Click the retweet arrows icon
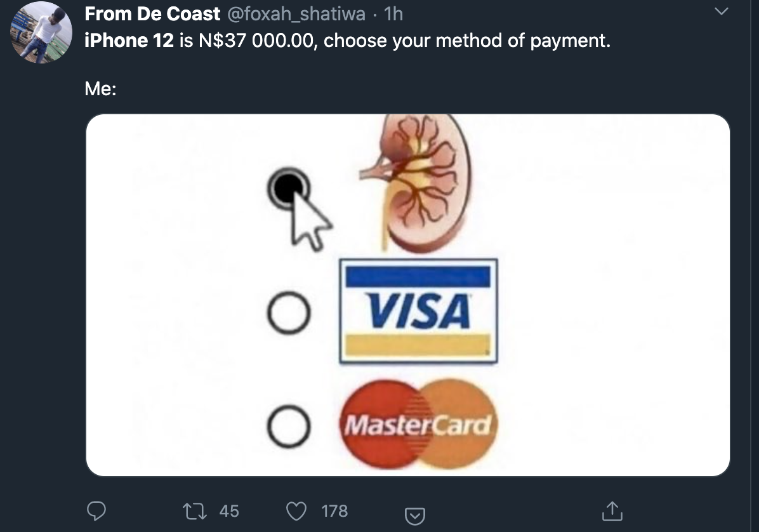 pyautogui.click(x=195, y=511)
